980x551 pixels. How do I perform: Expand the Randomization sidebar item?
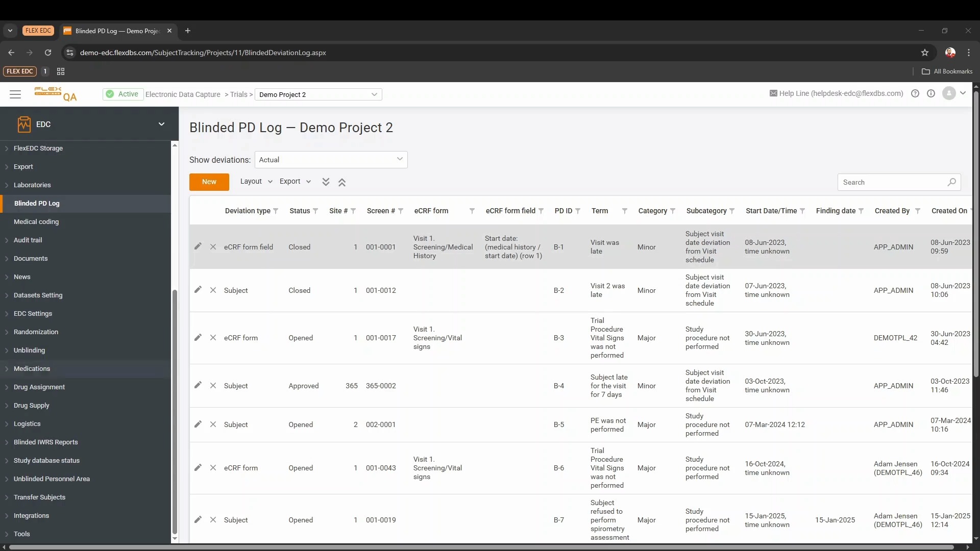(36, 332)
